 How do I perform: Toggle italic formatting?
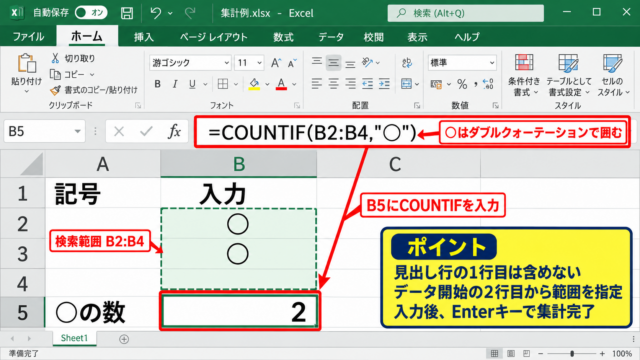175,84
